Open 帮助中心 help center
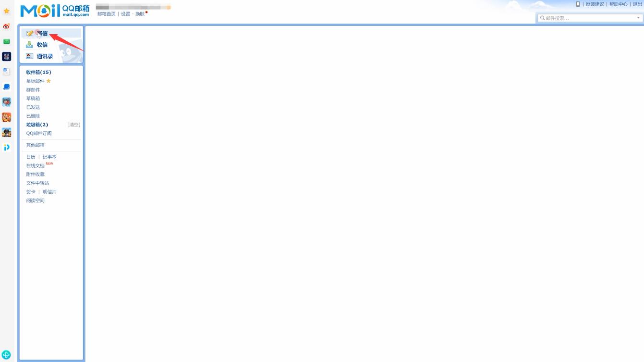This screenshot has width=644, height=362. point(619,4)
